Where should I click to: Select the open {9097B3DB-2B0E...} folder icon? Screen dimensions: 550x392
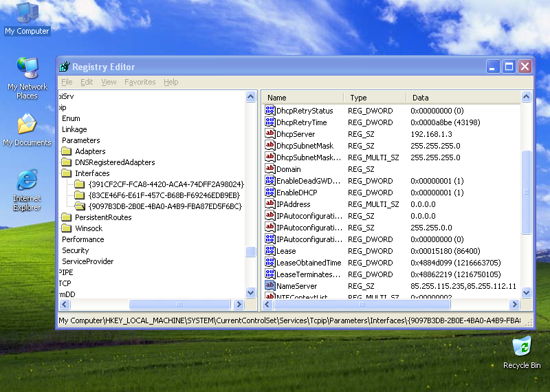click(x=80, y=206)
